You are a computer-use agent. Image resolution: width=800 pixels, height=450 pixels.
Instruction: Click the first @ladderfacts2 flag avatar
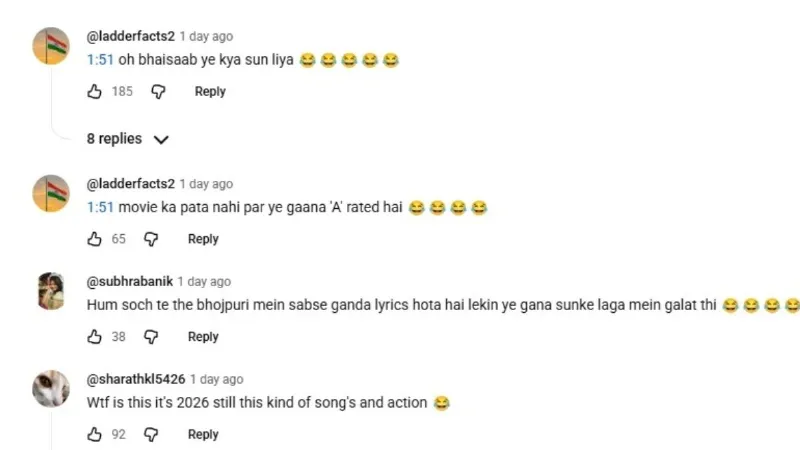51,46
